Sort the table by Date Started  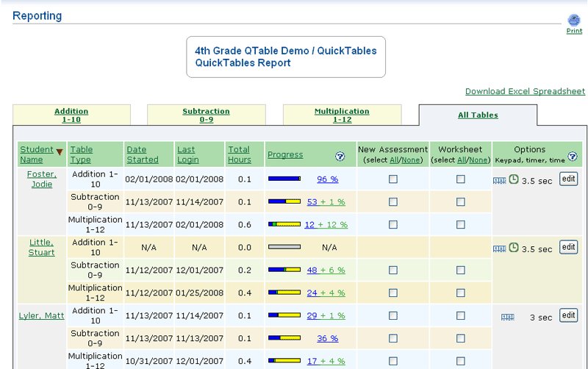(x=142, y=154)
